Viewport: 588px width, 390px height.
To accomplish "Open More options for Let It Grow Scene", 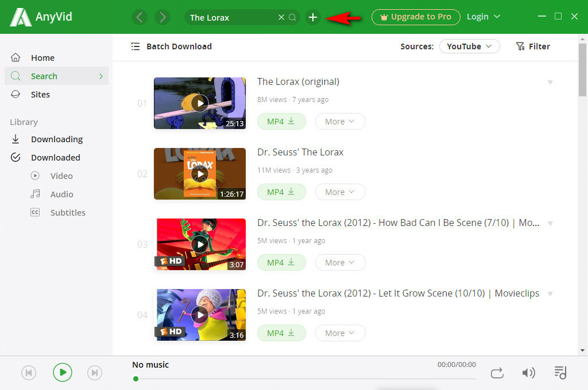I will tap(340, 333).
